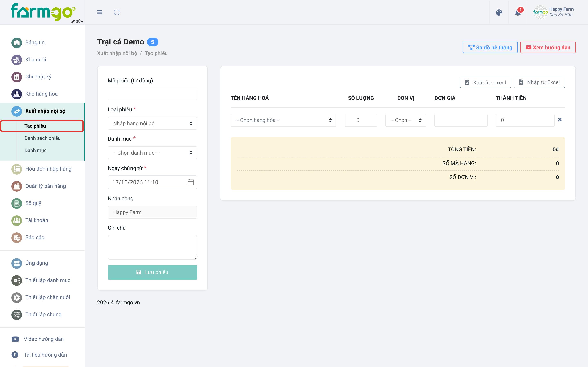Open notifications bell icon
The width and height of the screenshot is (588, 367).
pyautogui.click(x=518, y=12)
